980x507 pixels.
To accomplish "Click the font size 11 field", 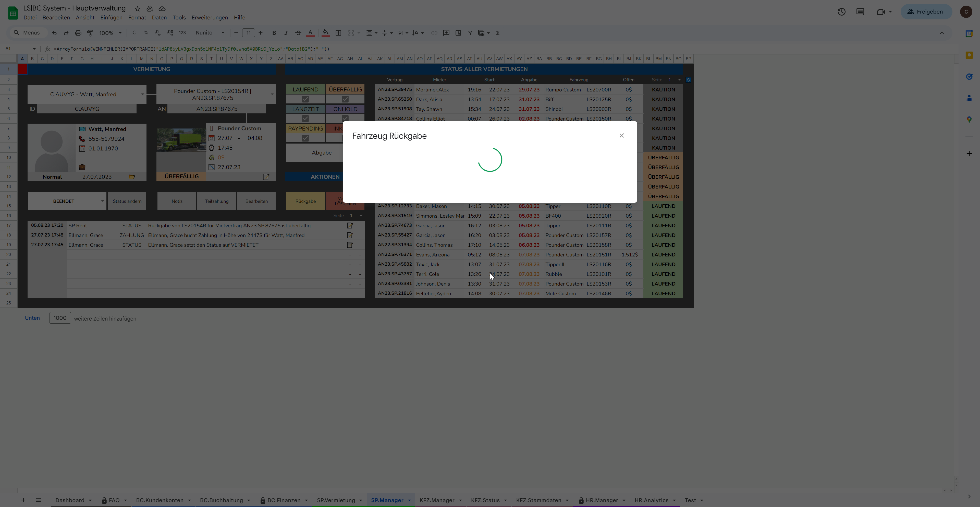I will pyautogui.click(x=248, y=33).
